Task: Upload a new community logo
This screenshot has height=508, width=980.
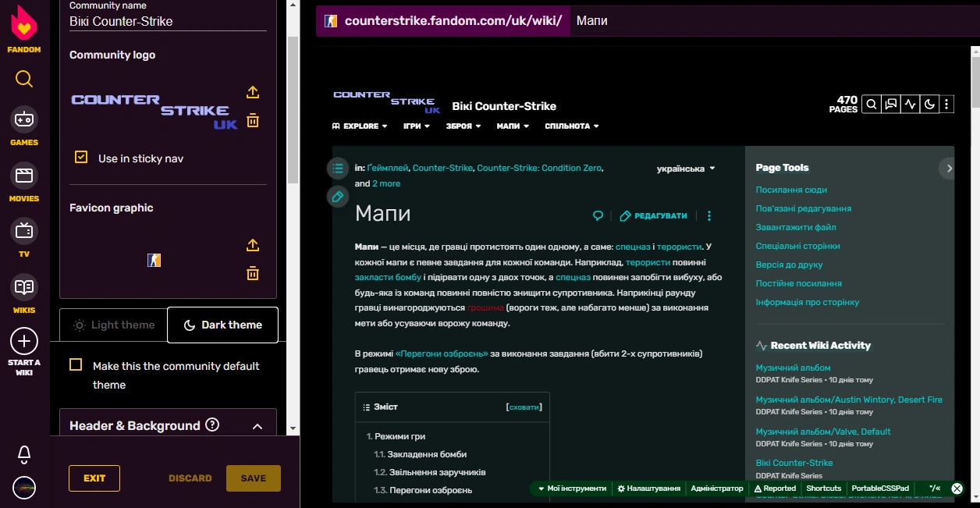Action: (x=253, y=92)
